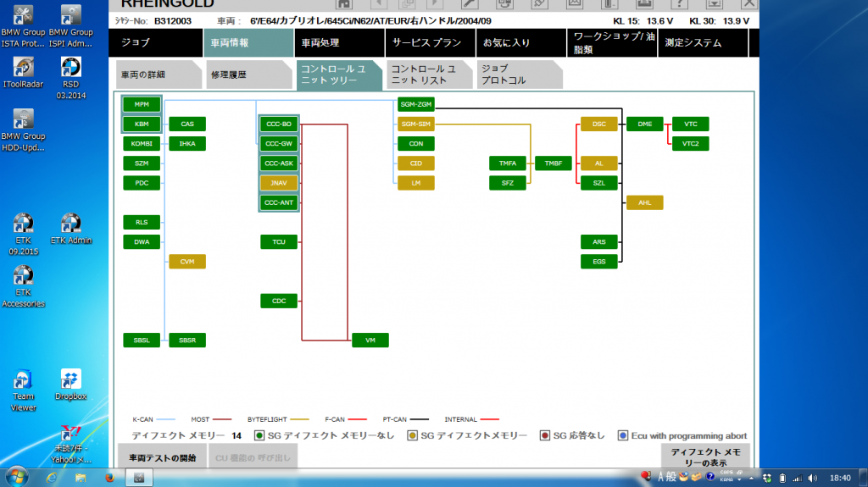Select the CAS control unit node

tap(187, 124)
